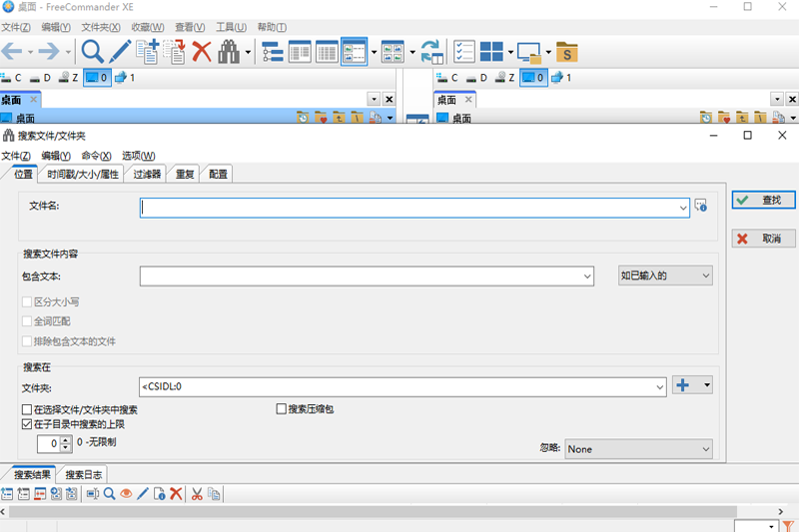Expand the 忽略 None dropdown
This screenshot has height=532, width=799.
pyautogui.click(x=639, y=449)
